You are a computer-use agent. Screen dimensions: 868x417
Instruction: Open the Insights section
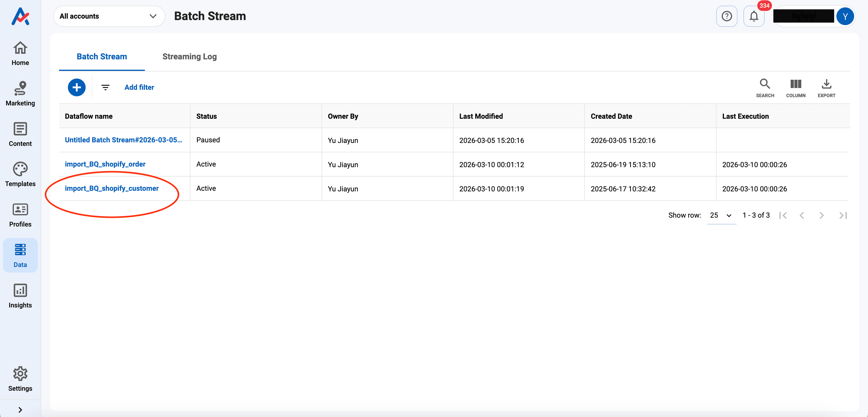click(x=20, y=296)
